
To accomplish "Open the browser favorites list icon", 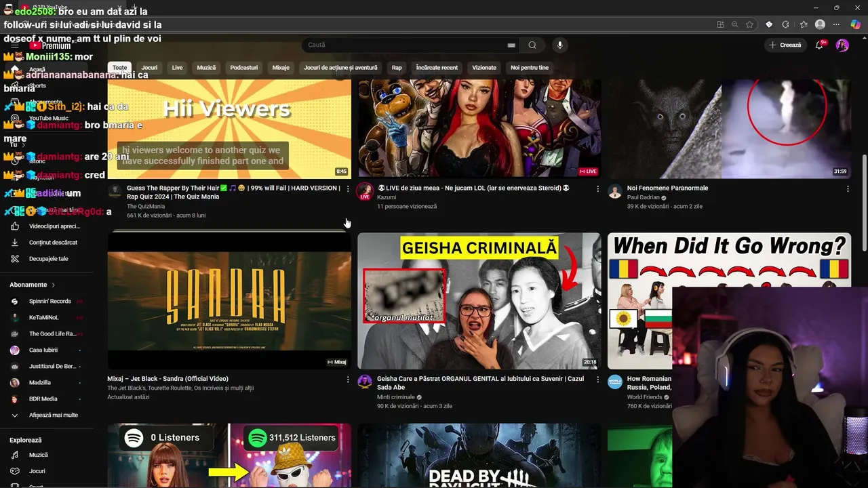I will click(804, 24).
